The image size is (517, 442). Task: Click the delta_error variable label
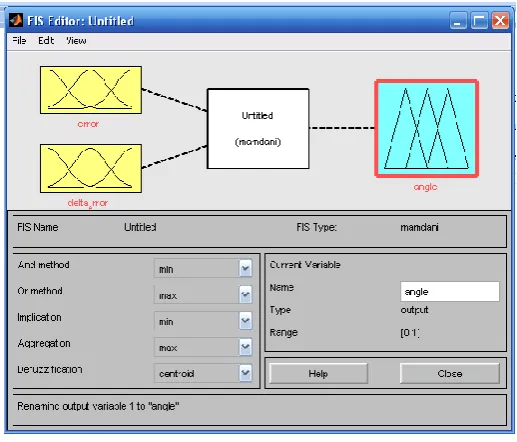coord(87,203)
